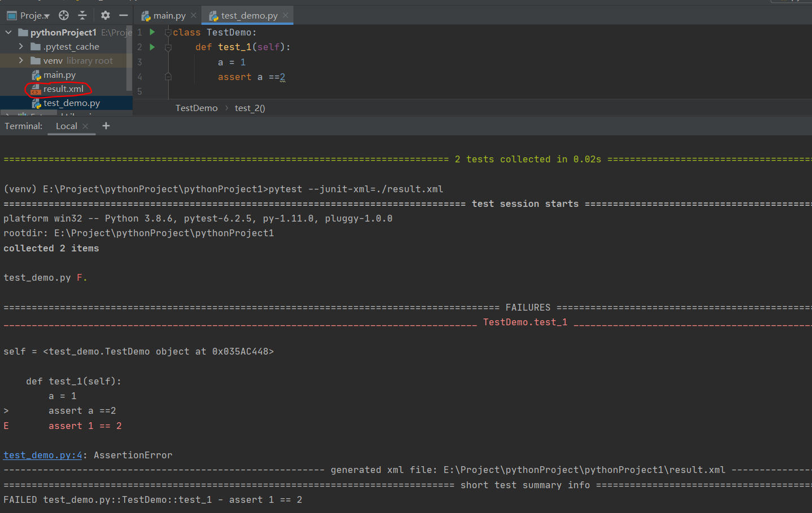Select result.xml in the project tree

point(63,89)
